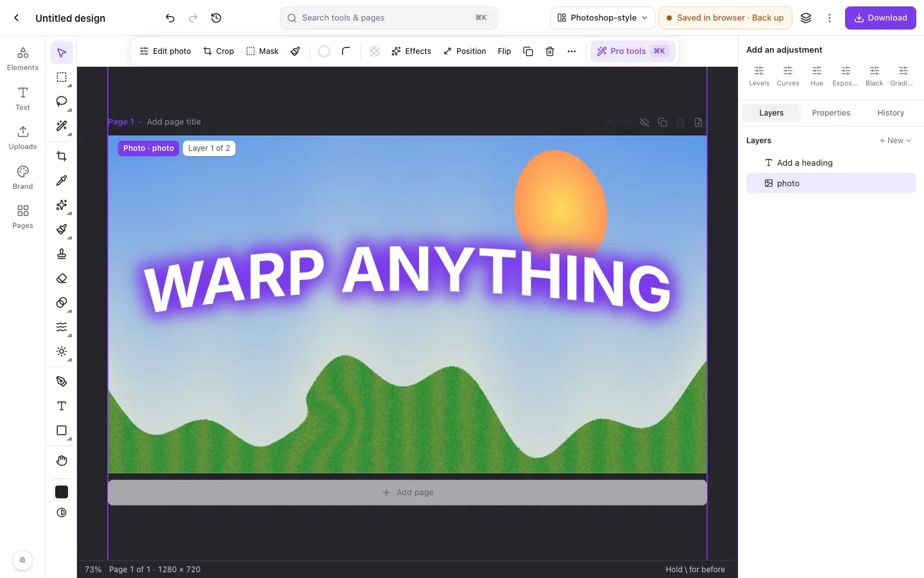Hide page using crossed-eye icon
Viewport: 924px width, 578px height.
tap(644, 122)
